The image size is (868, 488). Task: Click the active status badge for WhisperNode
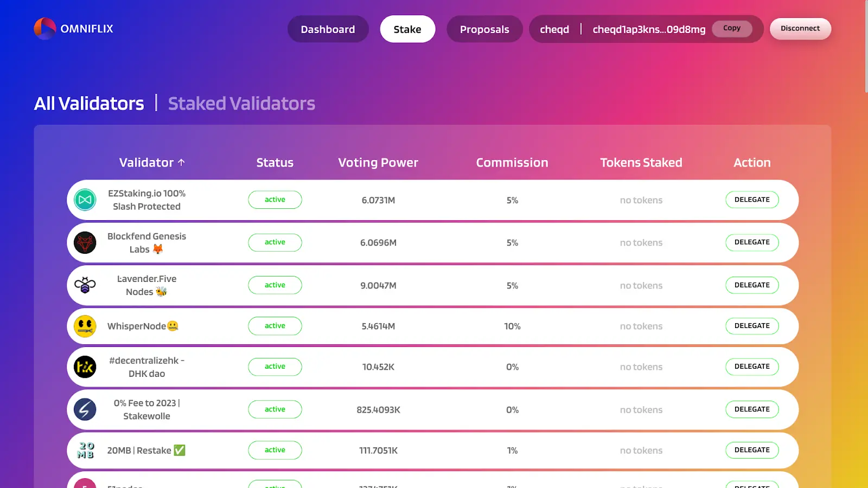click(275, 326)
